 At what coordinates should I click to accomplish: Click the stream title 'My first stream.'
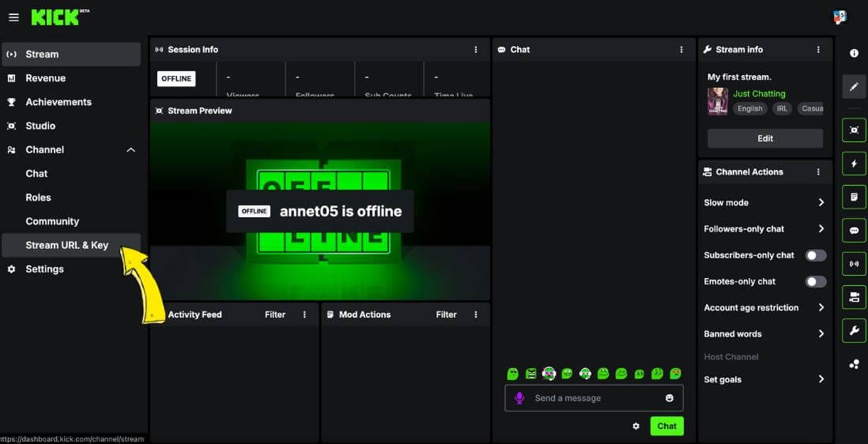[x=739, y=77]
